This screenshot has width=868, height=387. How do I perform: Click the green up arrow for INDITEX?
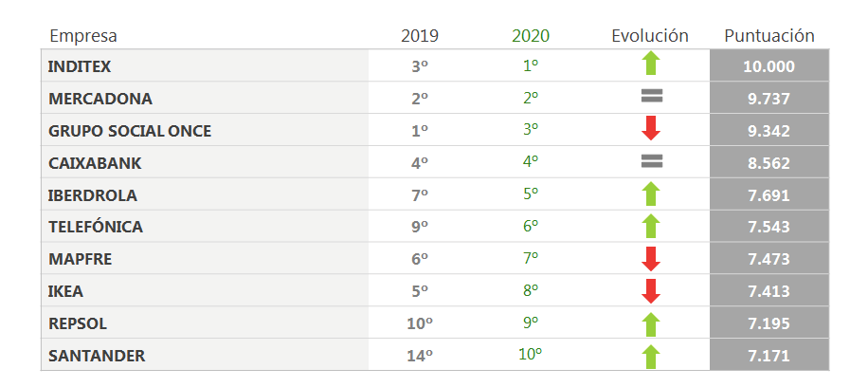point(650,64)
